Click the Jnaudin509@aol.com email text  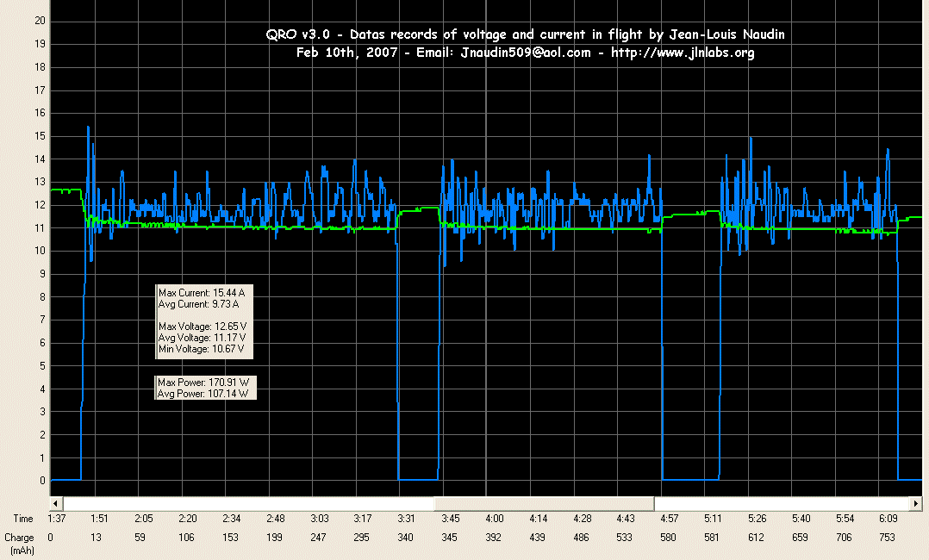[526, 53]
